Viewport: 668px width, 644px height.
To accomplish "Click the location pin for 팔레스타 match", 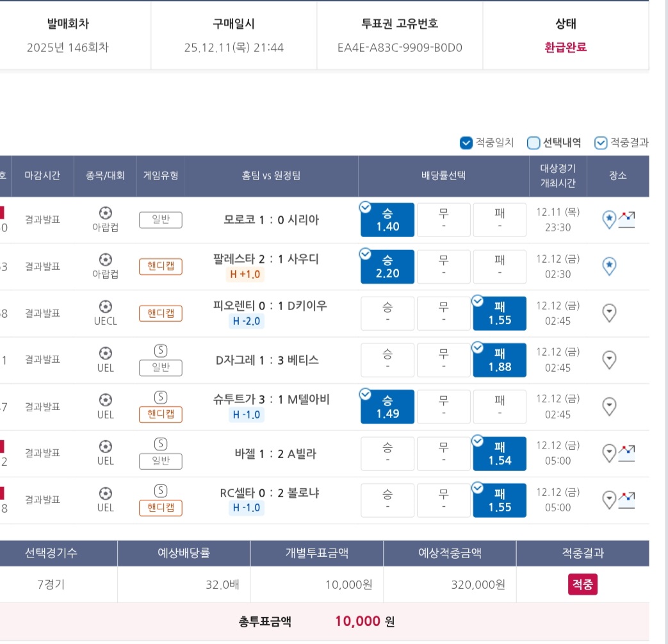I will click(609, 266).
